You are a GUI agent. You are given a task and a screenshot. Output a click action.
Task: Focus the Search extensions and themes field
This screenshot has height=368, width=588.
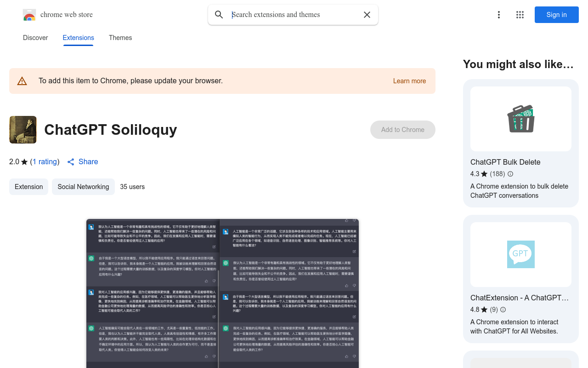(294, 15)
